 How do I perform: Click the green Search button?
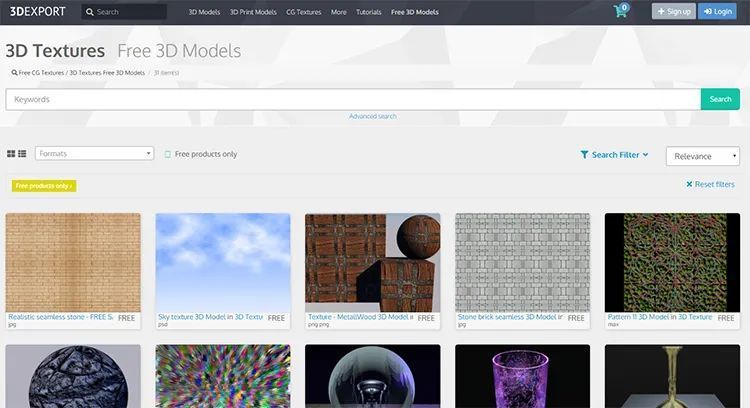tap(720, 99)
